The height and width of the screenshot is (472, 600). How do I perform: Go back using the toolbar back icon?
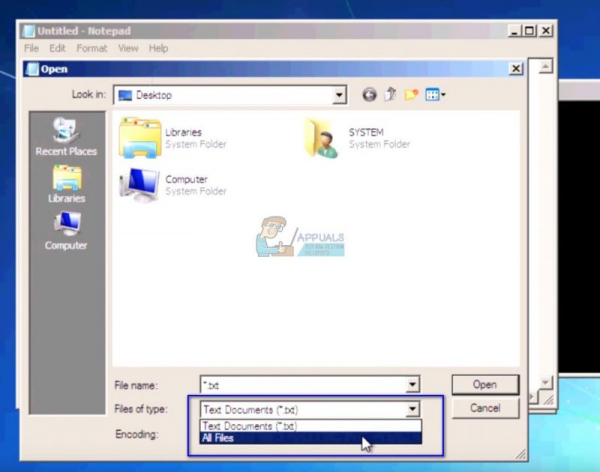[369, 95]
